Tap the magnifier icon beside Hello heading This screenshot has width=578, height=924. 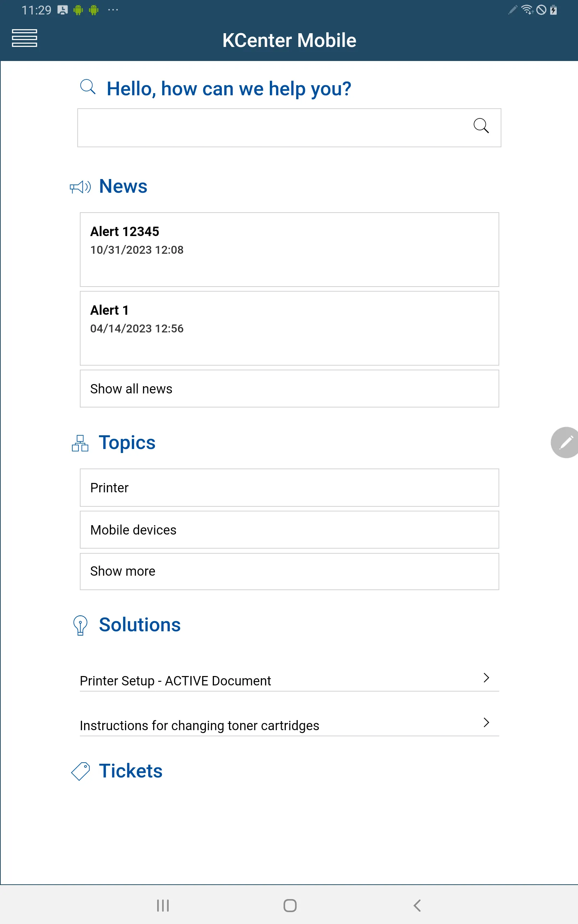87,87
